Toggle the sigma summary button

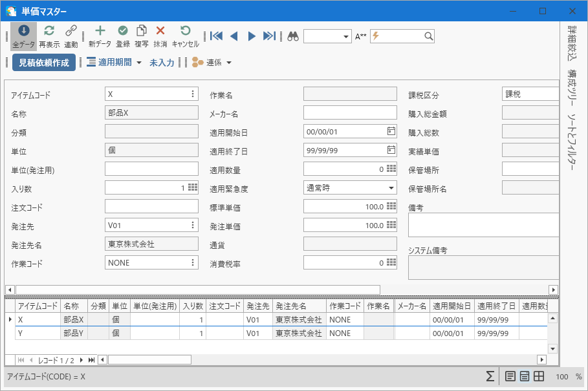pyautogui.click(x=490, y=377)
